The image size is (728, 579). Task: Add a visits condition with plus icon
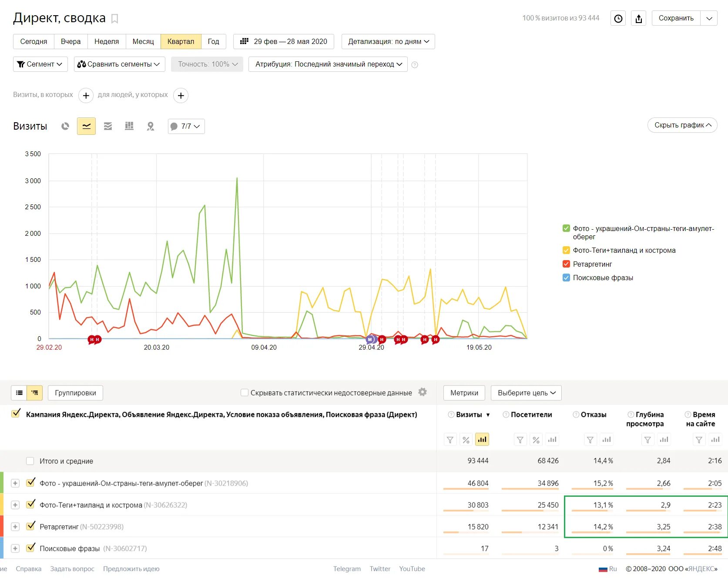pyautogui.click(x=86, y=95)
